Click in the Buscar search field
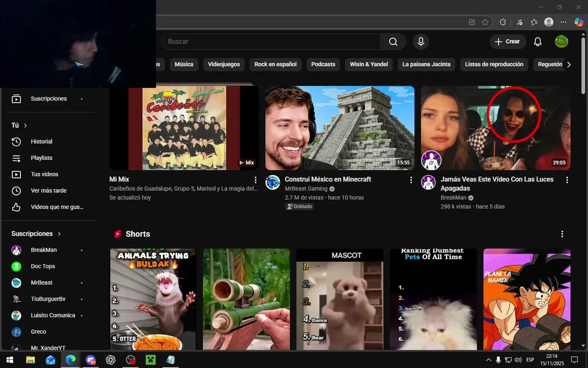Screen dimensions: 588x368 tap(271, 42)
